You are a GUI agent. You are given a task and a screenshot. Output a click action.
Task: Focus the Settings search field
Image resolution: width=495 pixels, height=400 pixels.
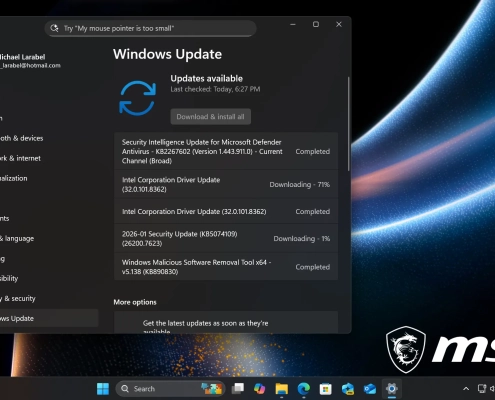click(x=150, y=28)
